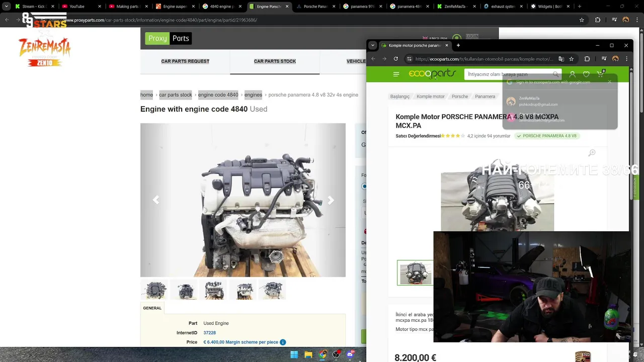This screenshot has height=362, width=644.
Task: Open Discord from the taskbar
Action: tap(350, 354)
